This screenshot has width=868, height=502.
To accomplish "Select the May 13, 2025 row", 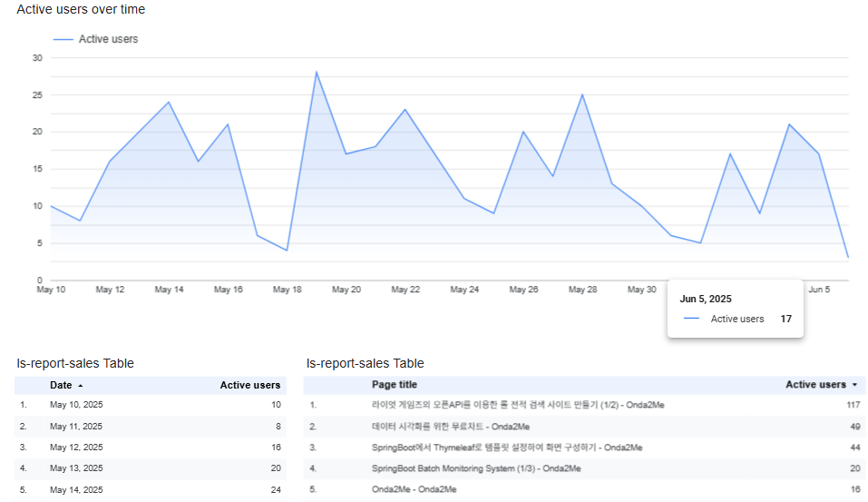I will 150,468.
